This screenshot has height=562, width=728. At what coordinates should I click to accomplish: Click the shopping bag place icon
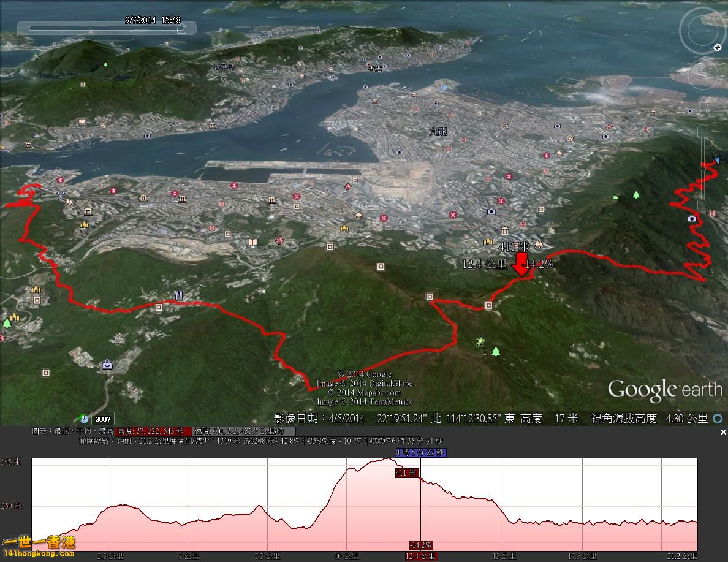(107, 365)
